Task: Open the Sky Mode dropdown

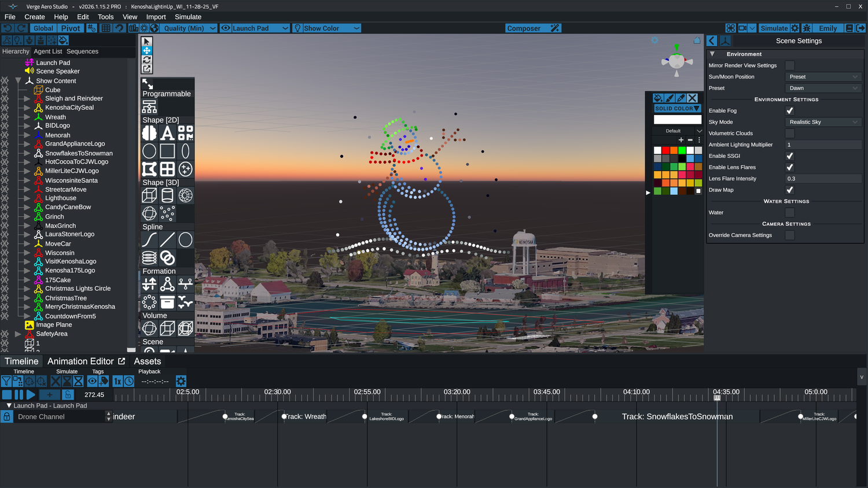Action: point(823,122)
